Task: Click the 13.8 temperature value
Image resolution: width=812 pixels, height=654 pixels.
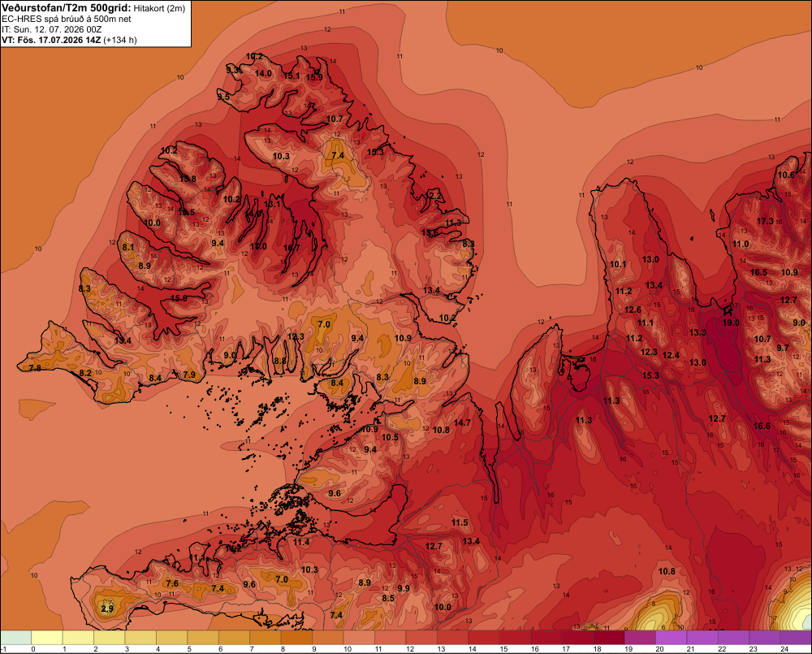Action: click(x=188, y=180)
